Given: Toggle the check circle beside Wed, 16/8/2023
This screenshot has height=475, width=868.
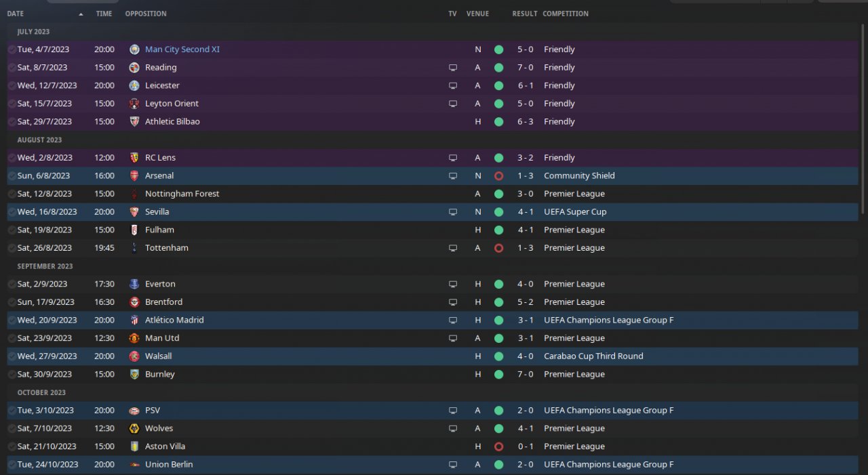Looking at the screenshot, I should (x=12, y=212).
